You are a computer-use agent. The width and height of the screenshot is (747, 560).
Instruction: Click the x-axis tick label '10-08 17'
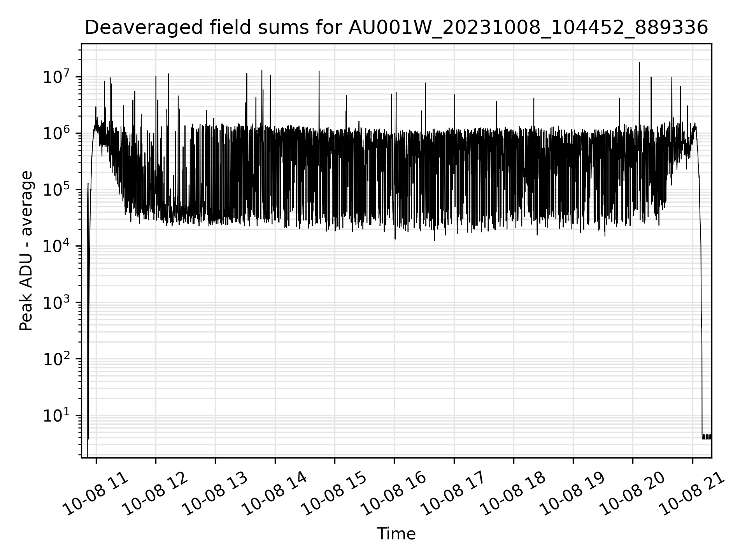tap(454, 494)
